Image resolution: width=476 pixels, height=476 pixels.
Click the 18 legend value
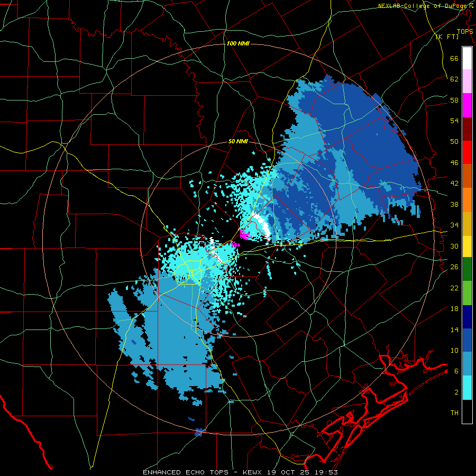click(454, 309)
